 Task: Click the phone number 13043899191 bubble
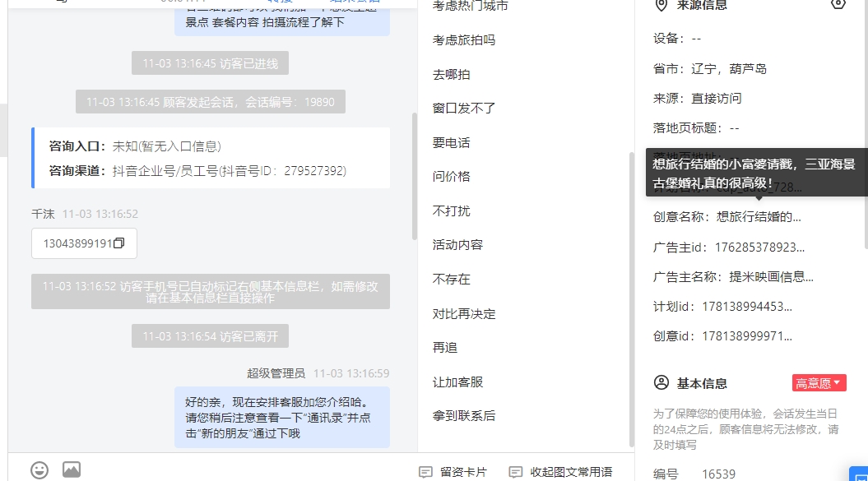(84, 243)
